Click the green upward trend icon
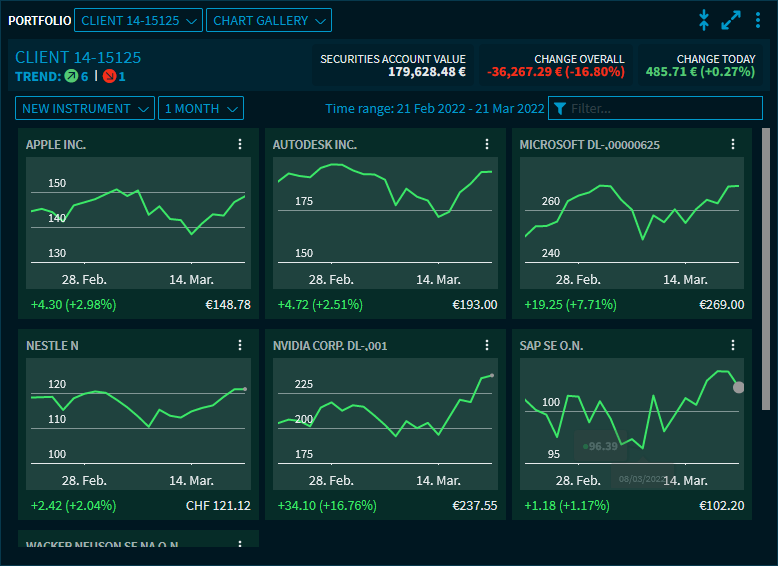The image size is (778, 566). [71, 76]
